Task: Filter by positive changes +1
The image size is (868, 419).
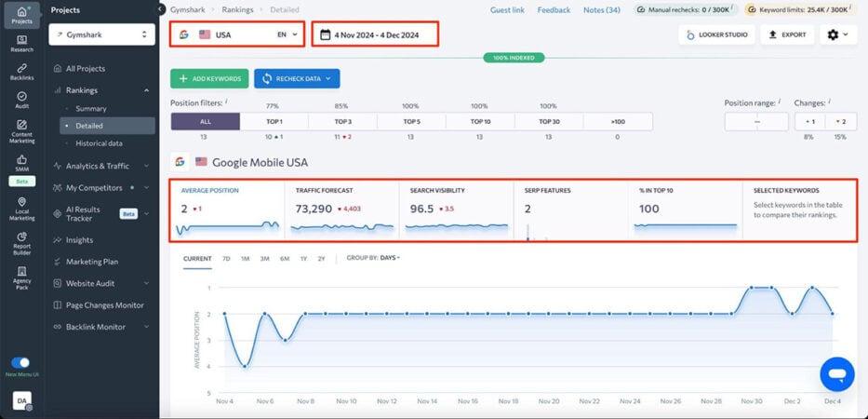Action: tap(810, 121)
